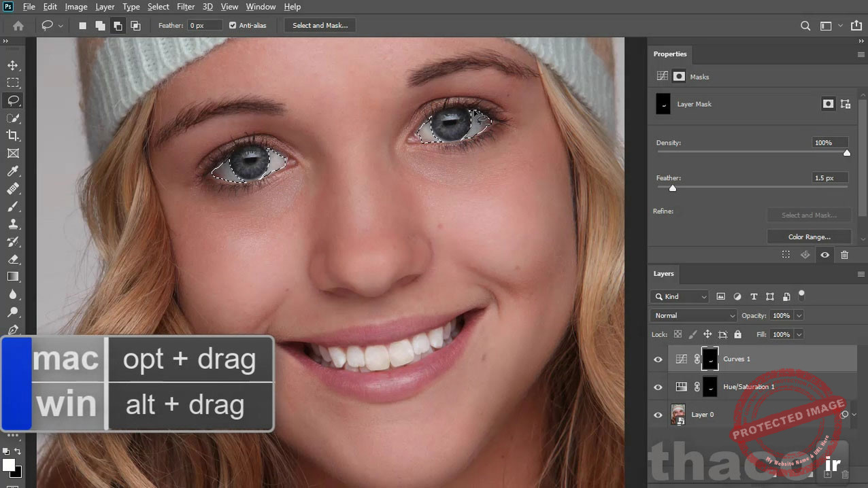Select the Gradient tool
This screenshot has width=868, height=488.
[14, 276]
